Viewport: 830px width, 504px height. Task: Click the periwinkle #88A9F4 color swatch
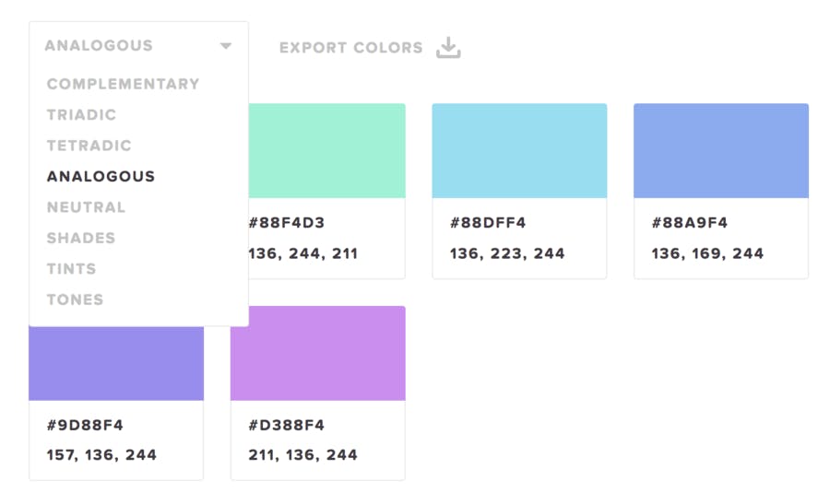(721, 151)
